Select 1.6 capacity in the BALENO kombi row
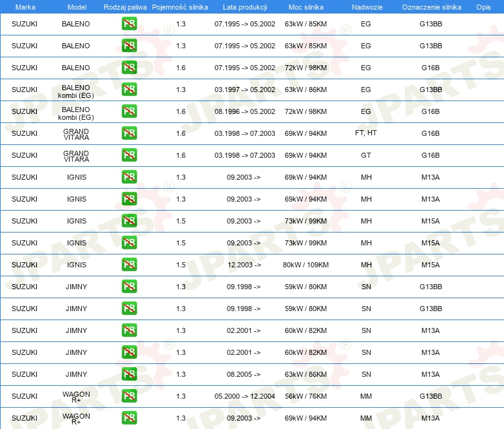The width and height of the screenshot is (504, 429). click(180, 111)
